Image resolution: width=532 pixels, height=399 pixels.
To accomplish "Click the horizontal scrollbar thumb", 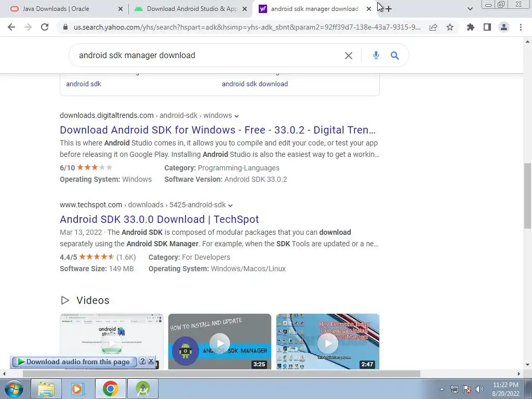I will pos(221,374).
